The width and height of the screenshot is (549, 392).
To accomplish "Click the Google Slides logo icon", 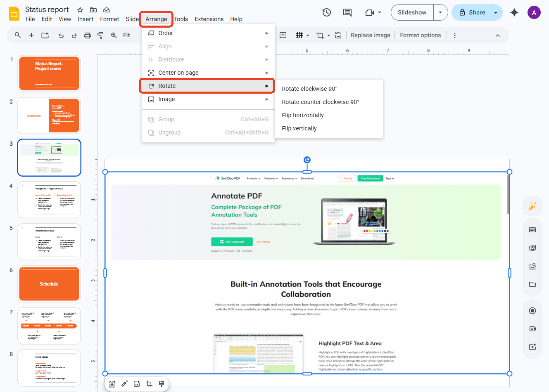I will 14,14.
